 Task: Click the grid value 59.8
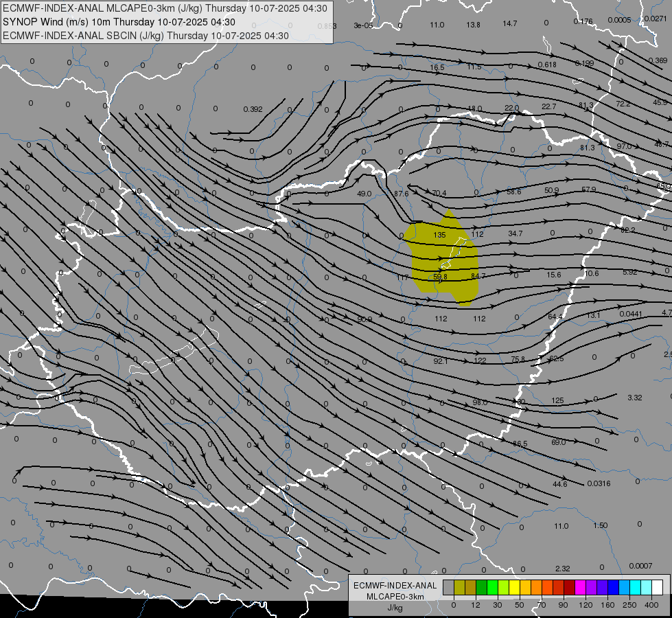click(x=440, y=277)
